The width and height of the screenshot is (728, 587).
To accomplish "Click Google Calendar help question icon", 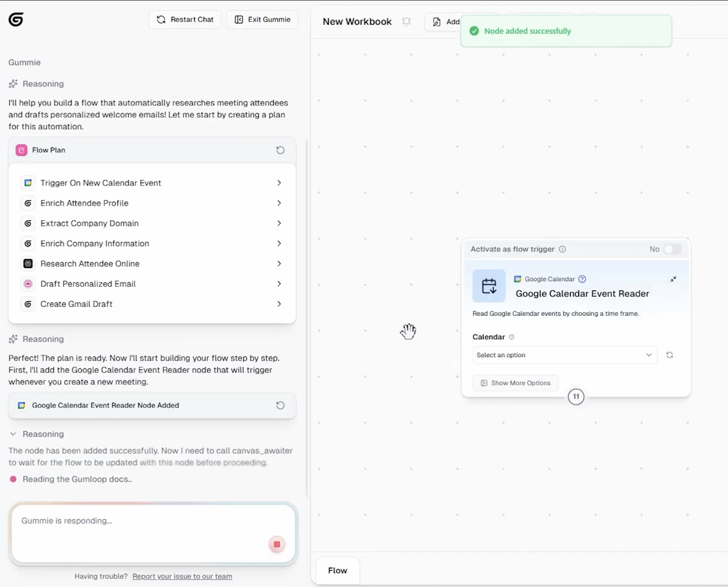I will (582, 279).
